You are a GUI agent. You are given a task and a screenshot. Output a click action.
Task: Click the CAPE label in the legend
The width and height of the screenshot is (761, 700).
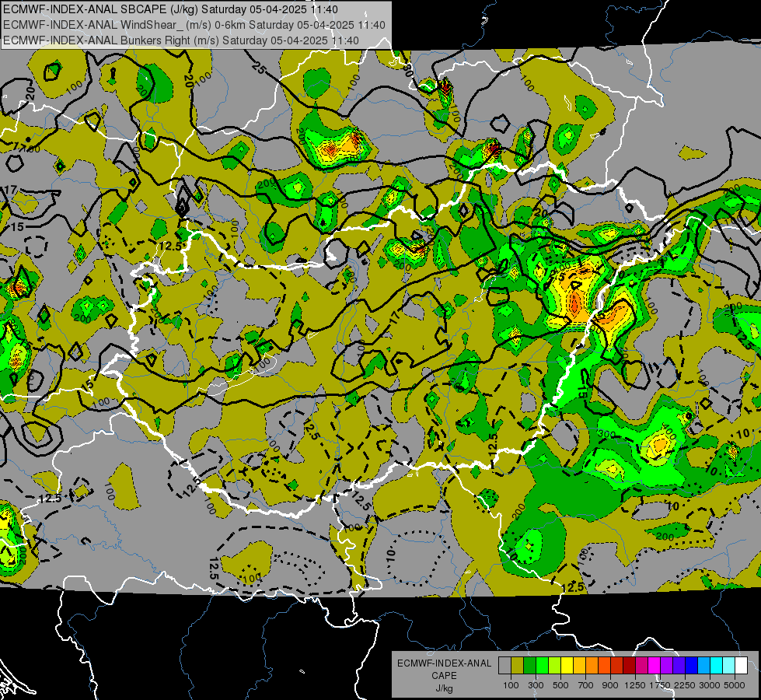[x=444, y=676]
